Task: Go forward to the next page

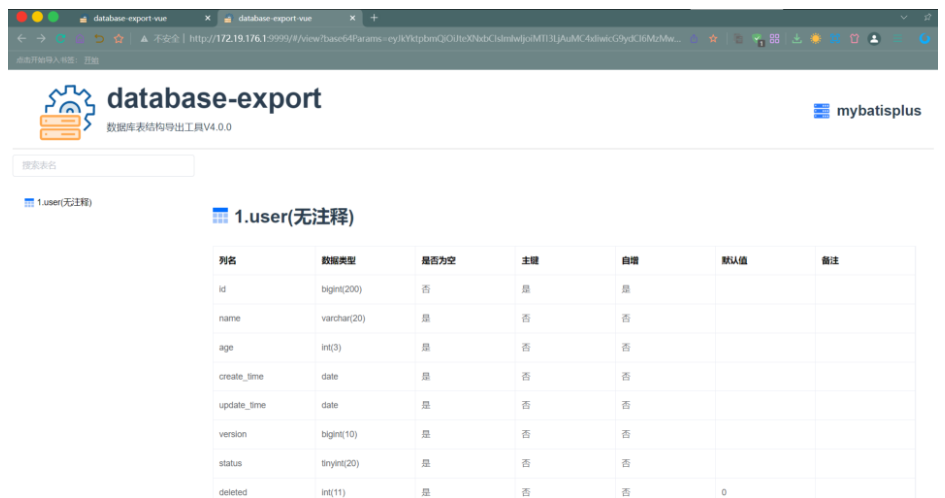Action: 41,39
